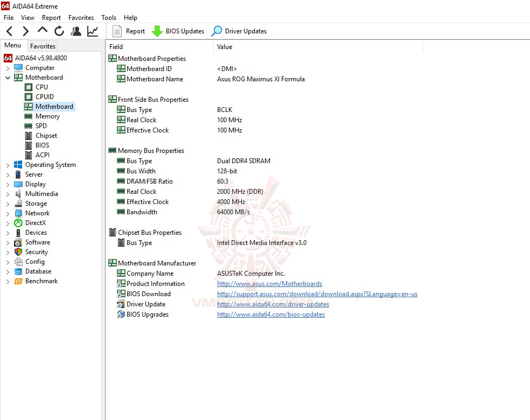Open the Tools menu

109,18
